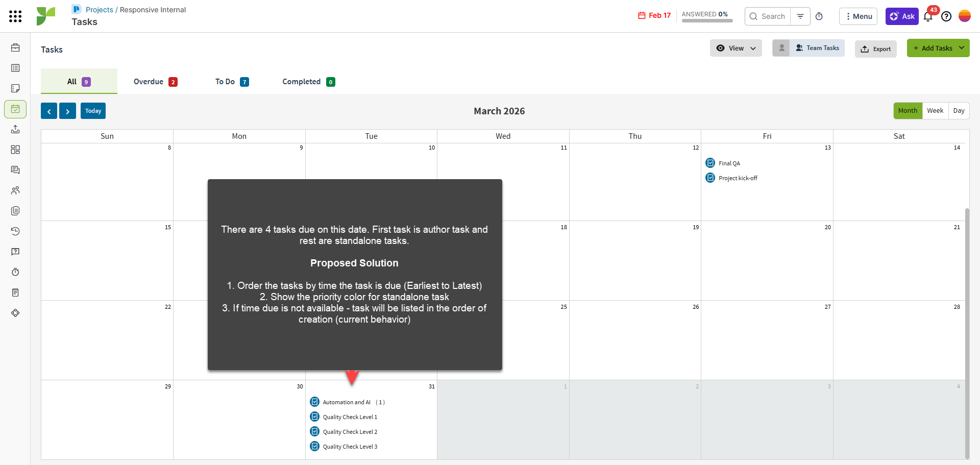The width and height of the screenshot is (980, 465).
Task: Click the Export button
Action: coord(876,49)
